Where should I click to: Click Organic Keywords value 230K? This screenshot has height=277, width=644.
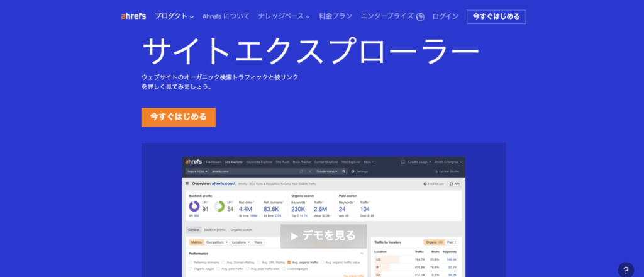(298, 209)
